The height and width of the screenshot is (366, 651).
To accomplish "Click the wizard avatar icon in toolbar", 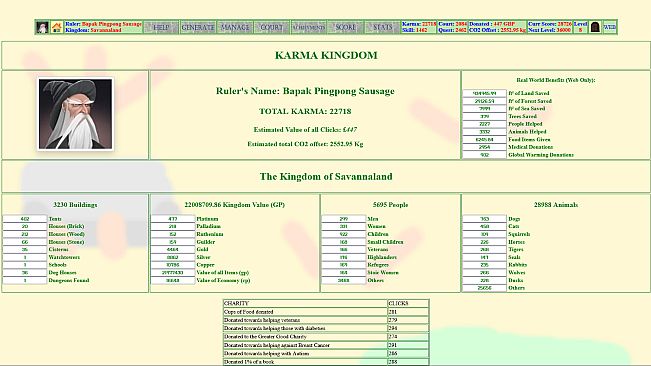I will 42,27.
